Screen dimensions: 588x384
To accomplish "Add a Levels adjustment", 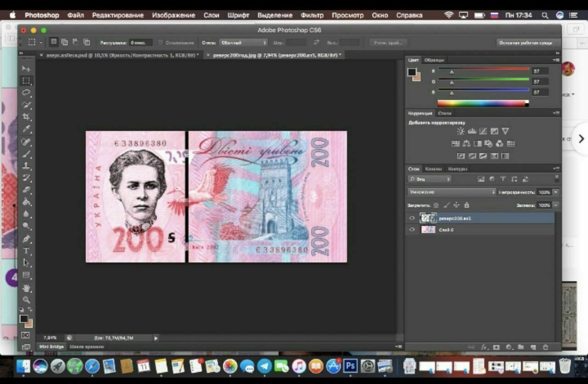I will click(x=472, y=131).
